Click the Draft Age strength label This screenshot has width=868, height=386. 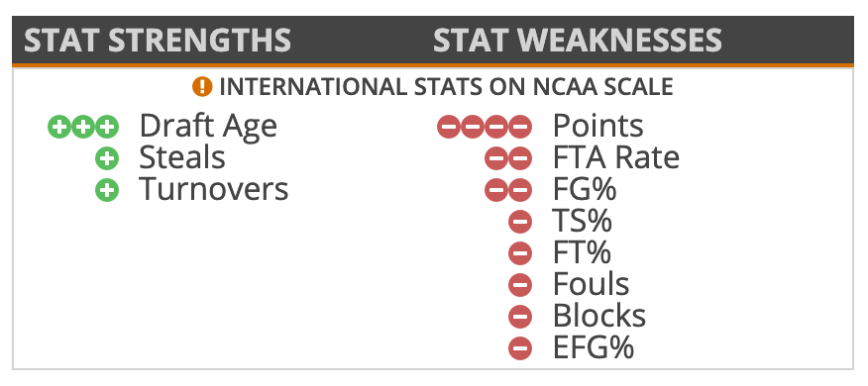[208, 128]
